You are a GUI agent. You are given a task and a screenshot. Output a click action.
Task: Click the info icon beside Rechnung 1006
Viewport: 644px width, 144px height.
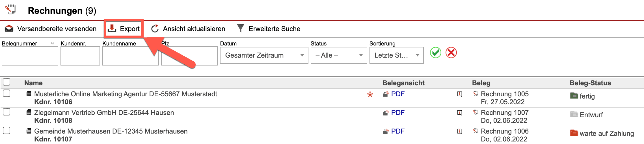point(460,131)
